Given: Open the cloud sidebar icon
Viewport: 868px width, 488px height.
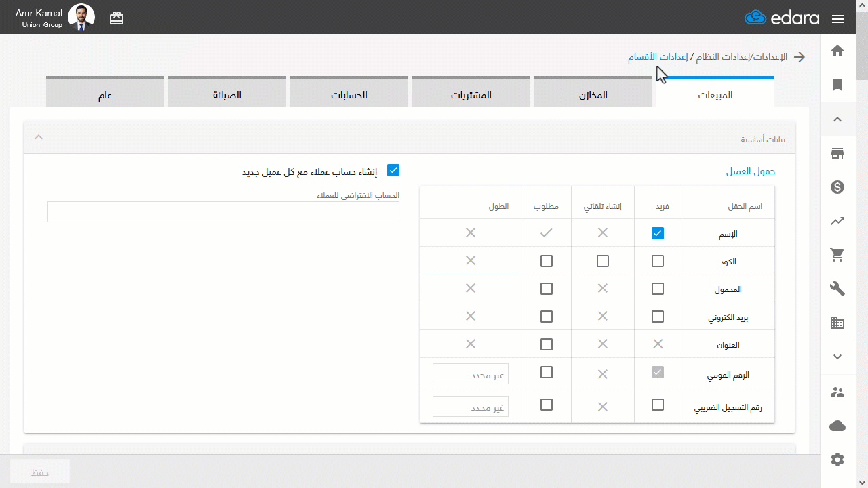Looking at the screenshot, I should coord(837,426).
